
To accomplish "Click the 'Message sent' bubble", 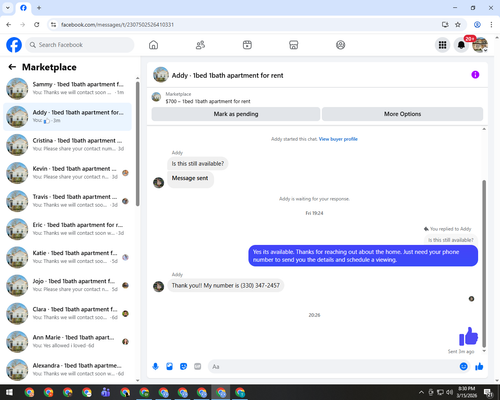I will 190,178.
